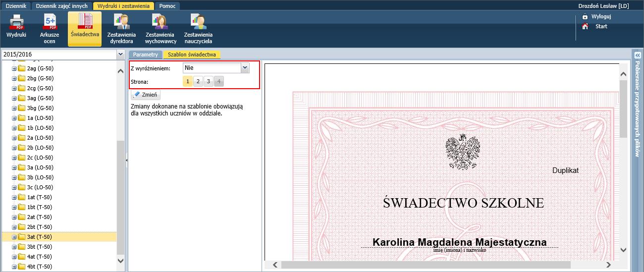Image resolution: width=644 pixels, height=272 pixels.
Task: Expand the file download side panel arrows
Action: click(638, 55)
